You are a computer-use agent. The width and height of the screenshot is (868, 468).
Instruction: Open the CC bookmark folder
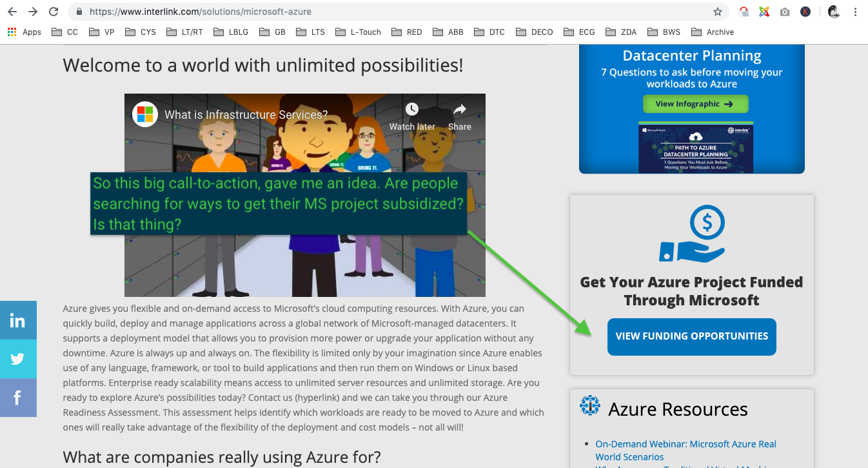[64, 32]
